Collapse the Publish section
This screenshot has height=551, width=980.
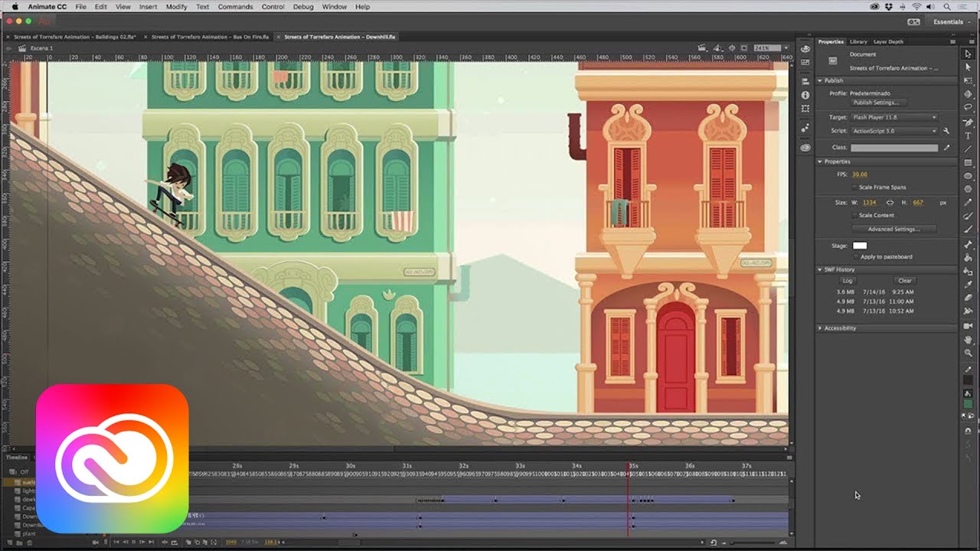(819, 80)
